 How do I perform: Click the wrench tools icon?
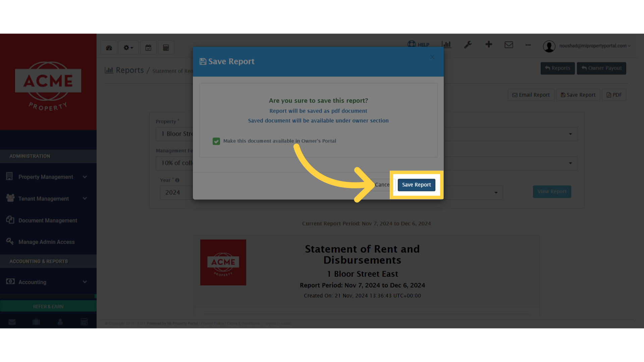[468, 45]
